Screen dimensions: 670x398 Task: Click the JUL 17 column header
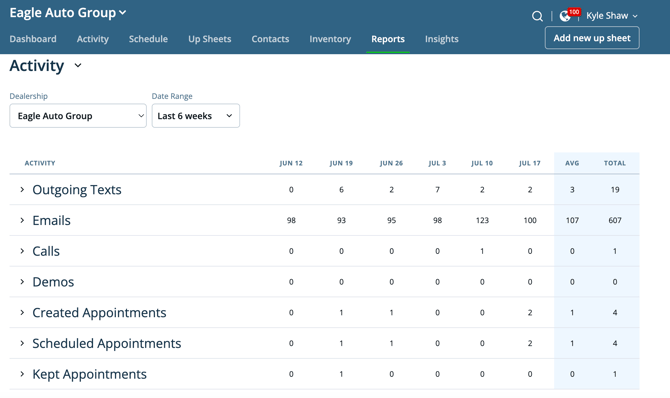(x=530, y=163)
